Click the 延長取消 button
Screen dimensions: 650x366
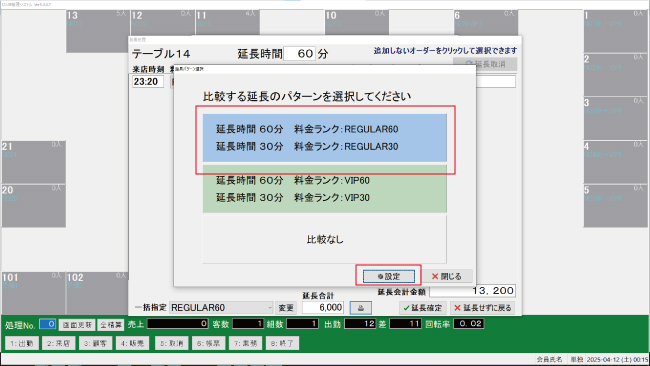click(x=485, y=64)
